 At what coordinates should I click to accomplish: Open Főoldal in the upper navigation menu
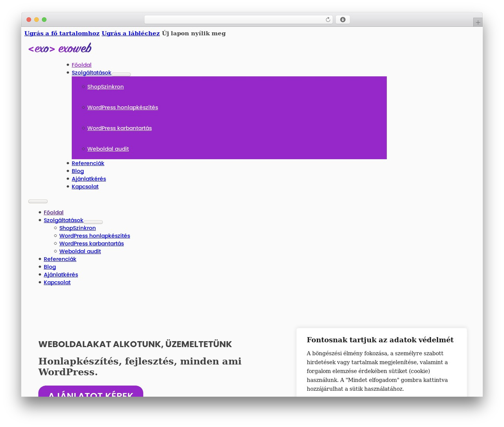click(x=82, y=65)
